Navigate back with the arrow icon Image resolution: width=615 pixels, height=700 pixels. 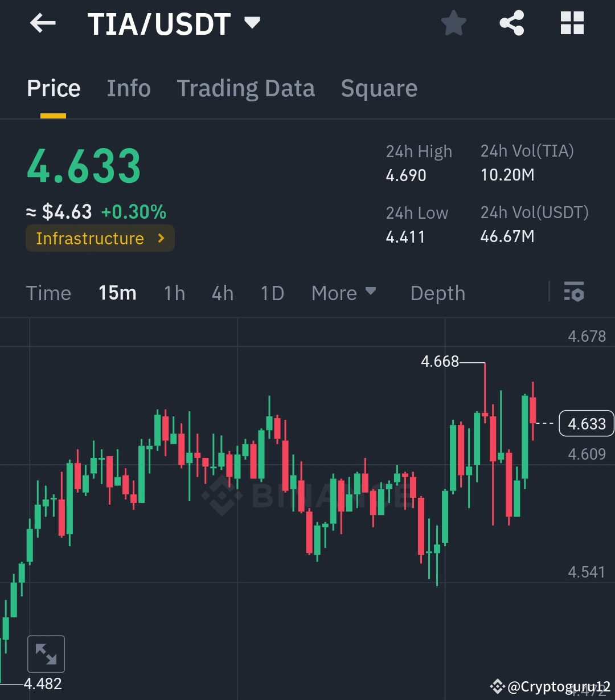point(43,23)
